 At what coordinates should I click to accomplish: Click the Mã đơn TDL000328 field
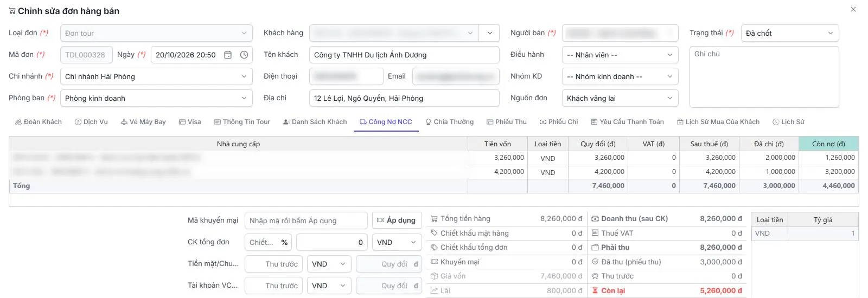click(86, 55)
